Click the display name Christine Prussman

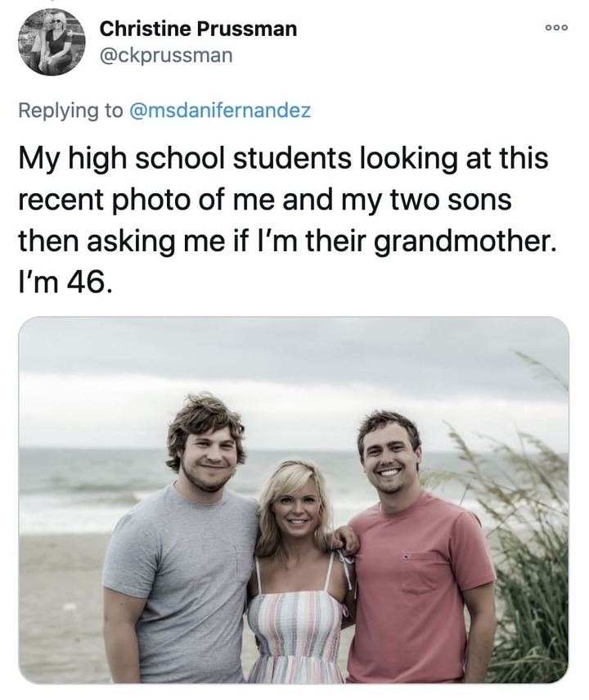coord(198,29)
